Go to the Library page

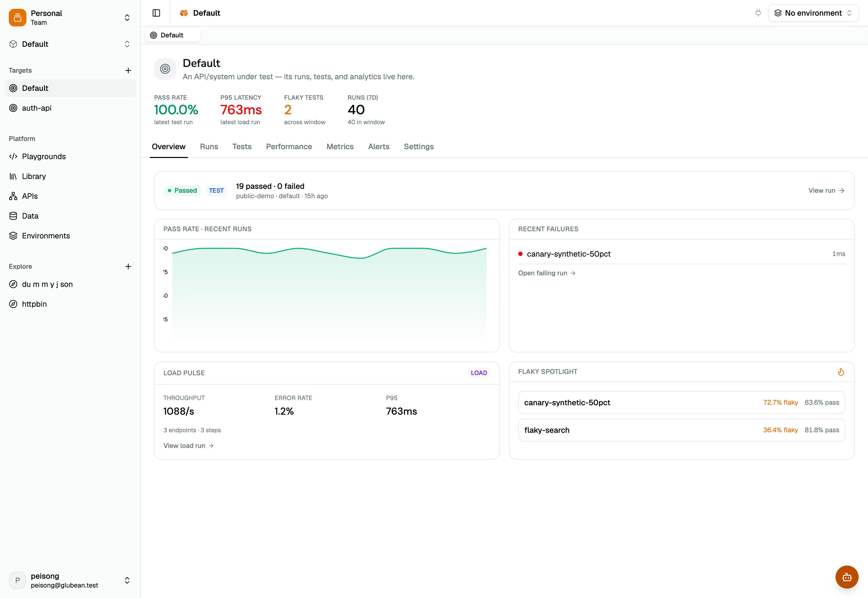tap(70, 176)
